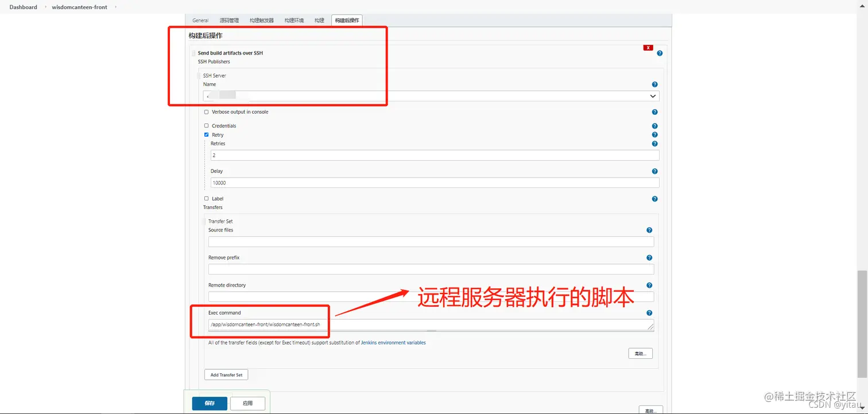
Task: Open the SSH Server Name dropdown
Action: (x=431, y=96)
